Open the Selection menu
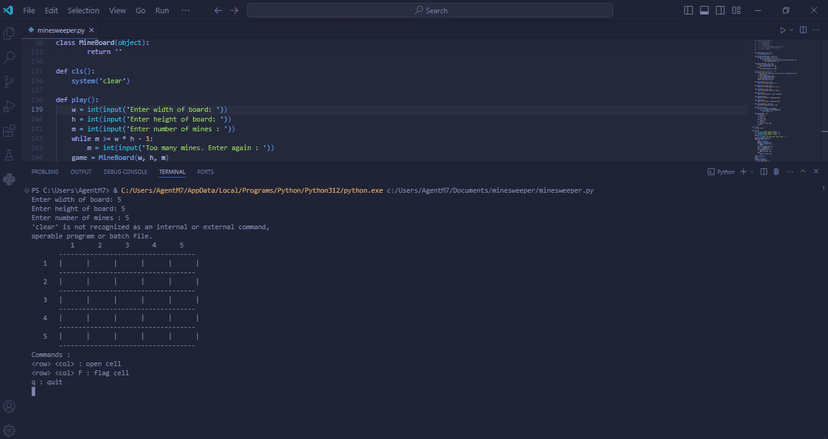Screen dimensions: 828x439 click(x=83, y=11)
